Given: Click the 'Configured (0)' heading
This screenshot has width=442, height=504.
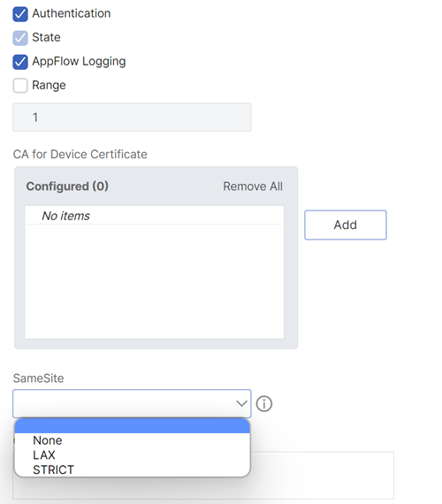Looking at the screenshot, I should click(x=67, y=187).
